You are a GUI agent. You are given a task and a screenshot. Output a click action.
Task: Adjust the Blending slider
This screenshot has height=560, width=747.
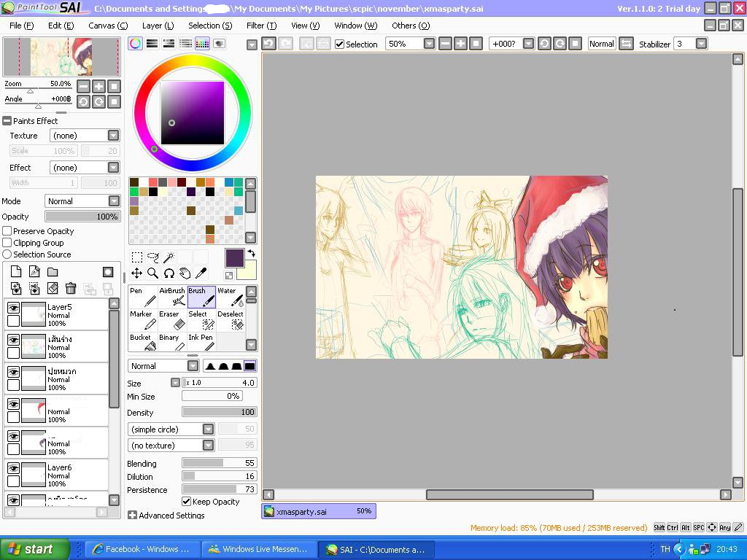pos(219,463)
